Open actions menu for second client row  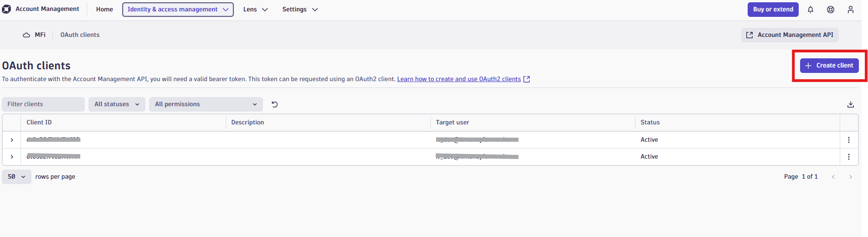coord(849,157)
